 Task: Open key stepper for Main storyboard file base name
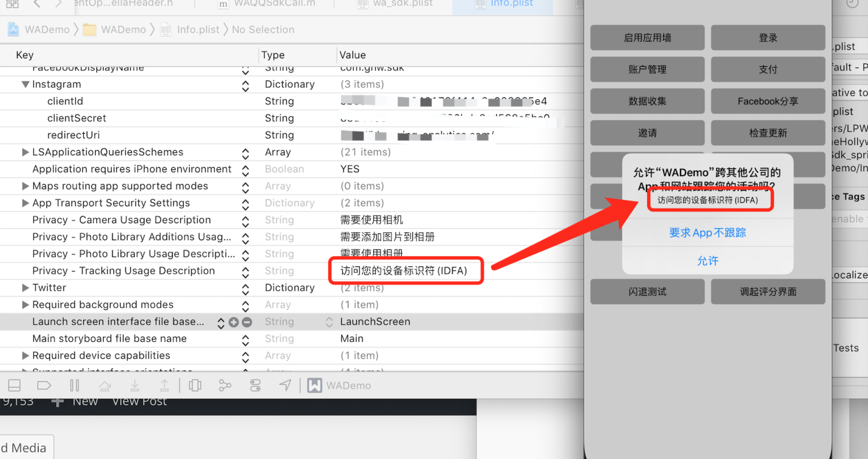tap(246, 340)
